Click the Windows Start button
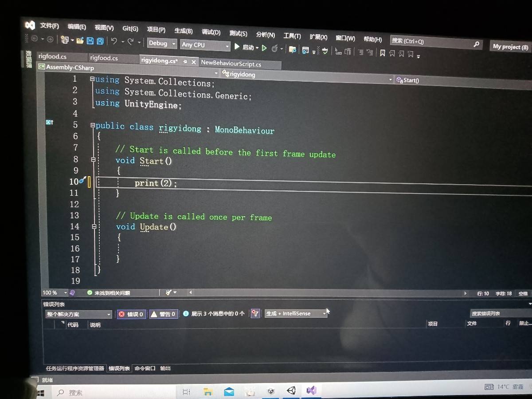Image resolution: width=532 pixels, height=399 pixels. click(x=40, y=393)
